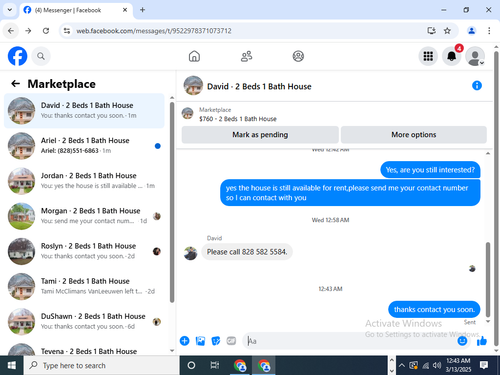Click the install app icon in address bar

(x=431, y=31)
